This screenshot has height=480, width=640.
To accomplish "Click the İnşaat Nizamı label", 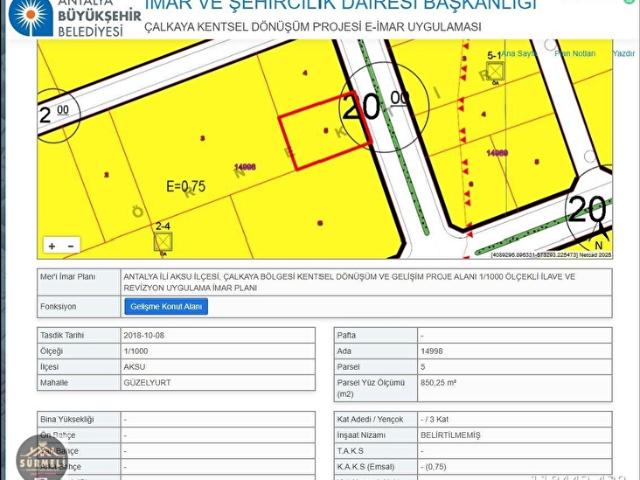I will [361, 435].
